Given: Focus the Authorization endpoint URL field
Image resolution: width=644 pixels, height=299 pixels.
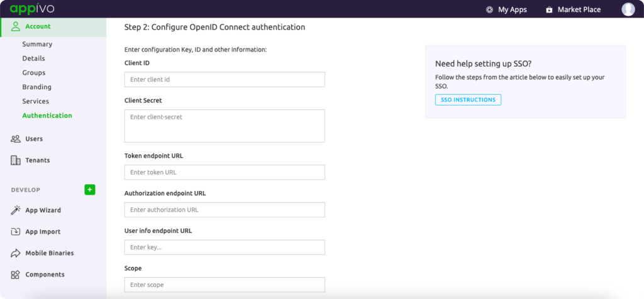Looking at the screenshot, I should coord(225,210).
